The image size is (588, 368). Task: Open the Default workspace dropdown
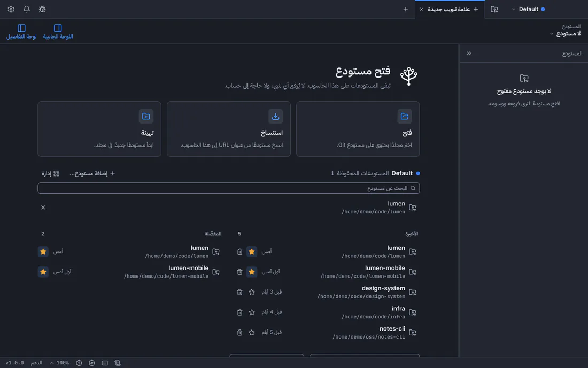528,9
